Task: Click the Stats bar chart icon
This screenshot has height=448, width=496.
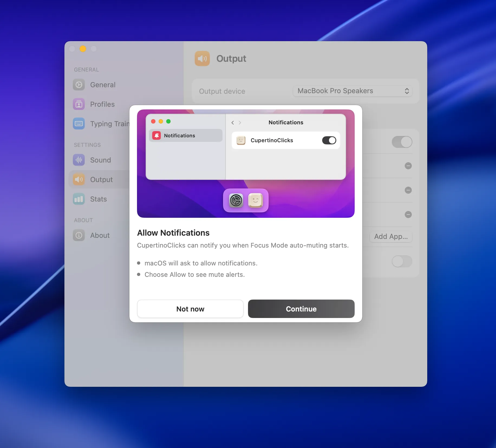Action: click(79, 199)
